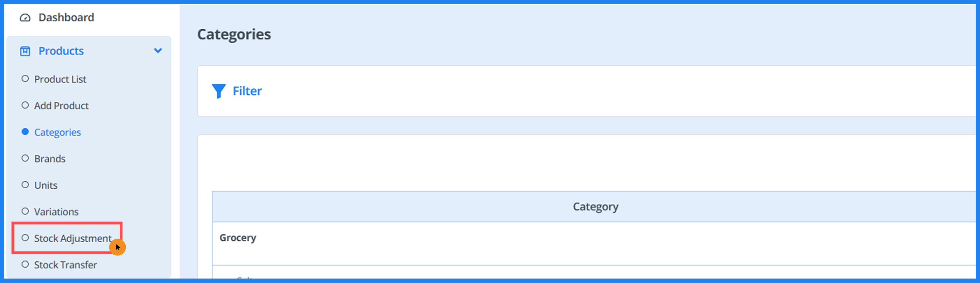The height and width of the screenshot is (283, 980).
Task: Select the Product List circle bullet
Action: [25, 79]
